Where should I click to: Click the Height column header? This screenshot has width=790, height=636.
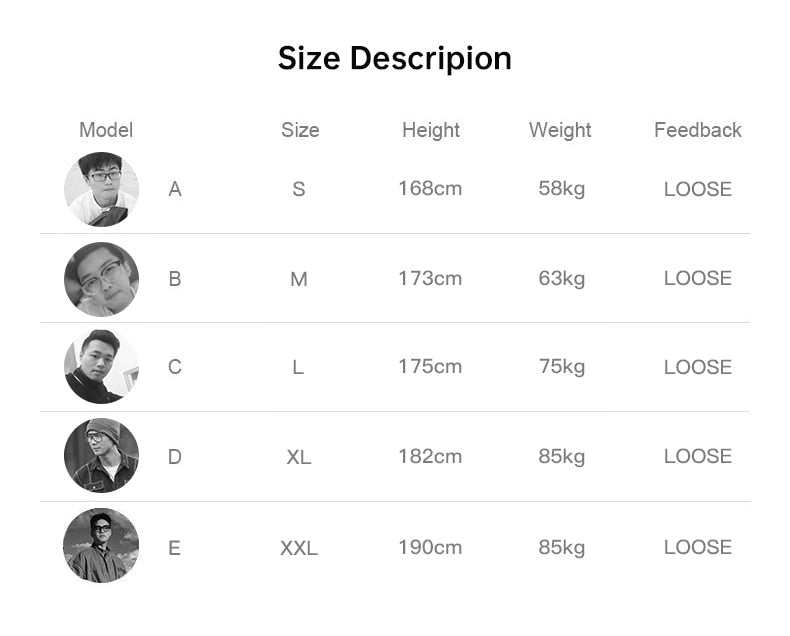[431, 130]
